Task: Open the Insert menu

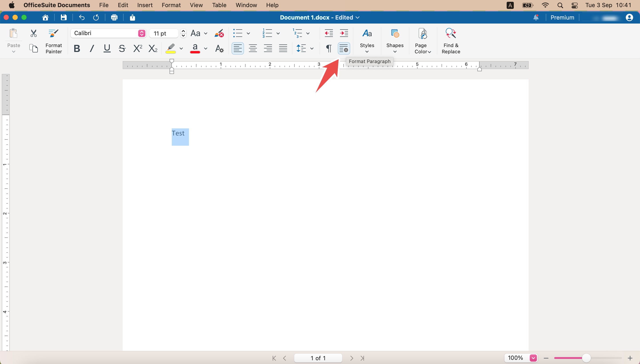Action: (145, 5)
